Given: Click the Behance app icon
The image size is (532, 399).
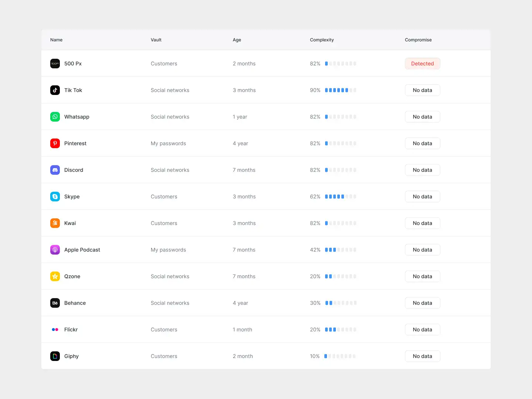Looking at the screenshot, I should click(55, 303).
